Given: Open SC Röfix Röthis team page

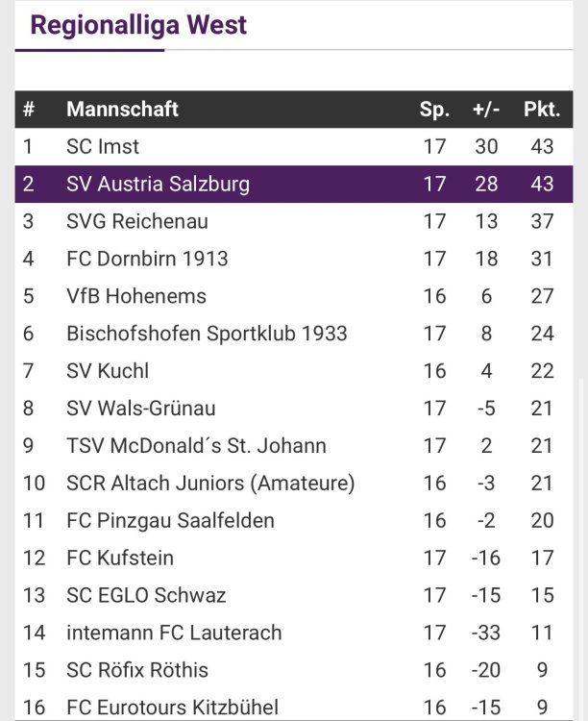Looking at the screenshot, I should pos(137,670).
